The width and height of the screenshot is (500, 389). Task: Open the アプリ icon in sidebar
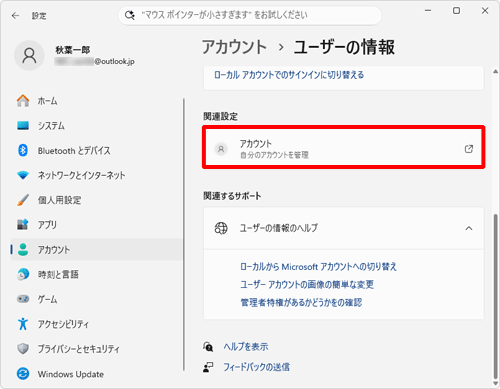tap(23, 225)
